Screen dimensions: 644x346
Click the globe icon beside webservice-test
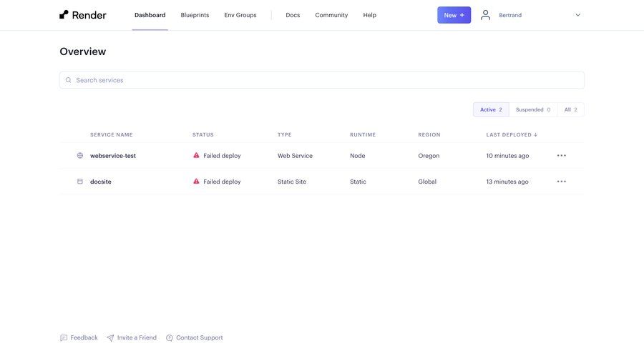(80, 156)
